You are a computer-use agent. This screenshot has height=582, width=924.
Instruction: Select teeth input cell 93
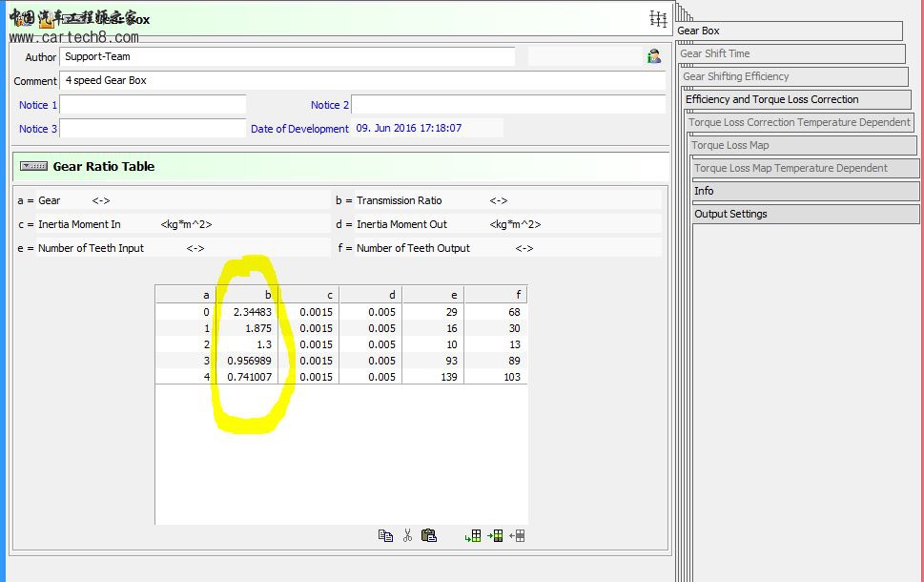click(433, 361)
